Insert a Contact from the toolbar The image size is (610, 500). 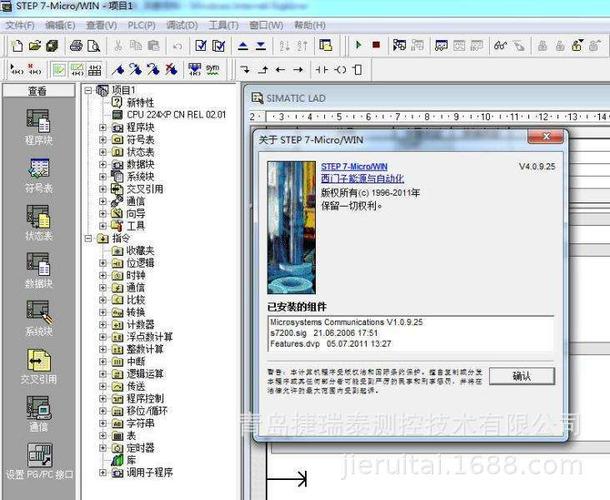pyautogui.click(x=322, y=70)
